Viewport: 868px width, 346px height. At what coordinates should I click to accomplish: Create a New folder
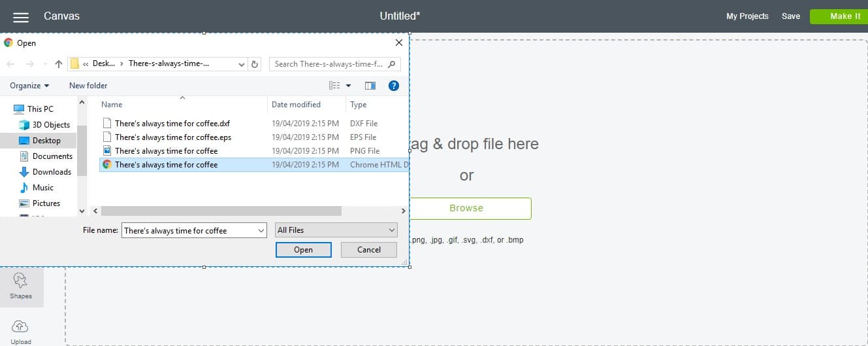coord(88,86)
